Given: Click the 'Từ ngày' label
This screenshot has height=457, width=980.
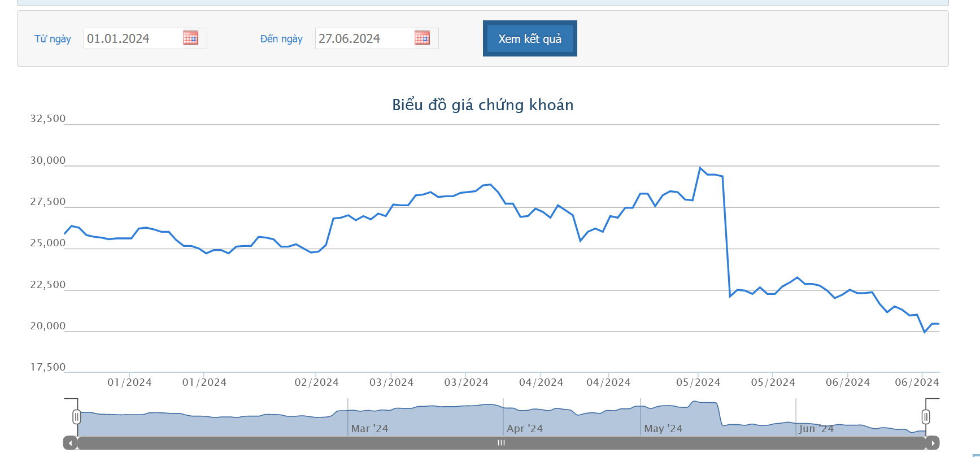Looking at the screenshot, I should tap(53, 39).
